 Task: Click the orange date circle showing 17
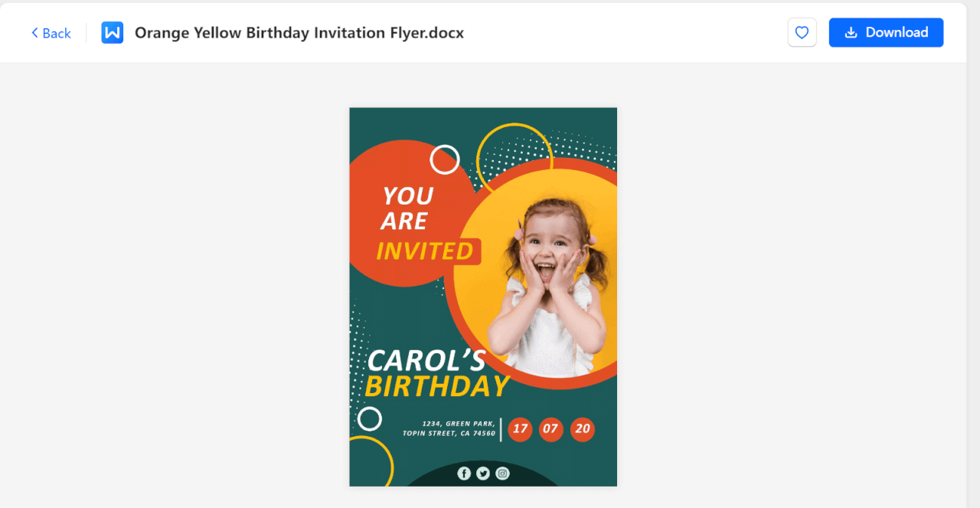tap(521, 429)
